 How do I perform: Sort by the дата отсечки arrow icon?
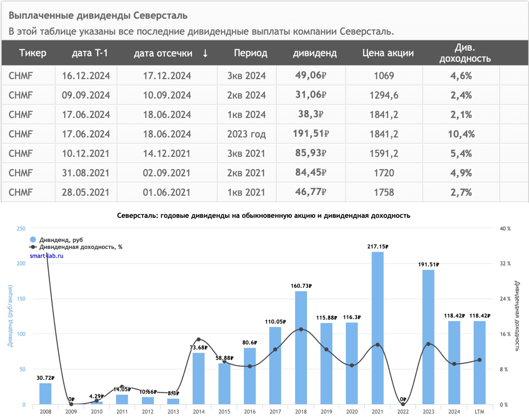tap(205, 53)
